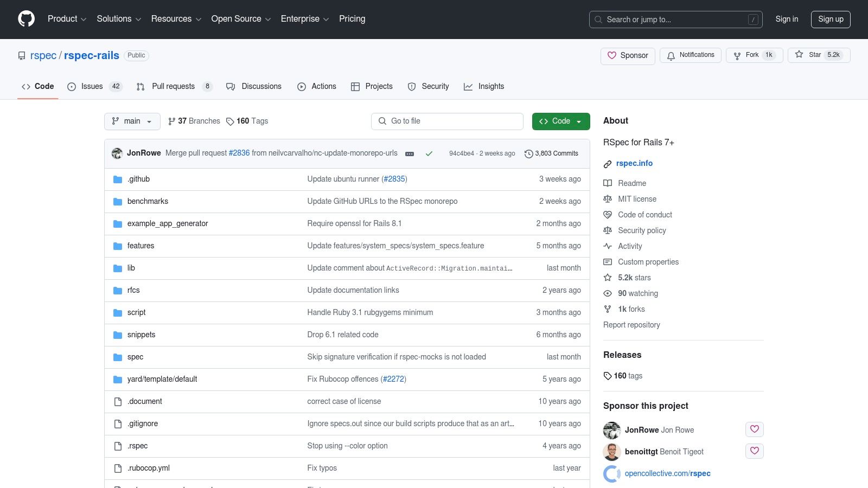Image resolution: width=868 pixels, height=488 pixels.
Task: Open the yard/template/default folder
Action: [x=162, y=380]
